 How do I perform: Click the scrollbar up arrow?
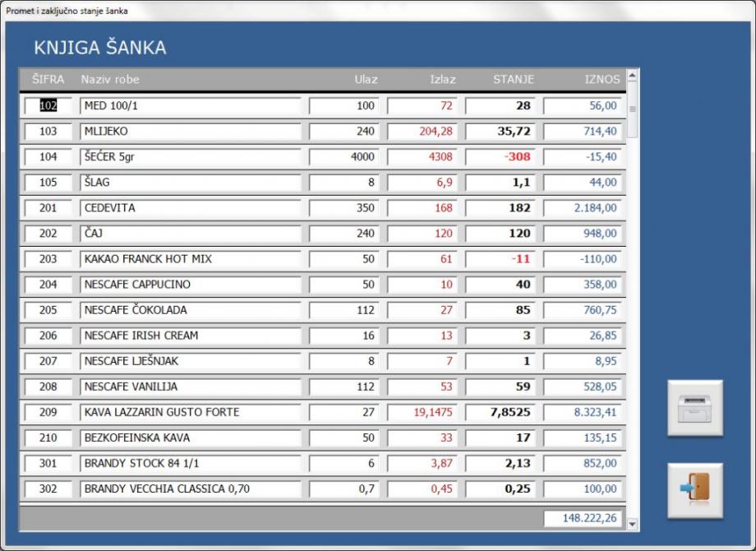coord(633,76)
